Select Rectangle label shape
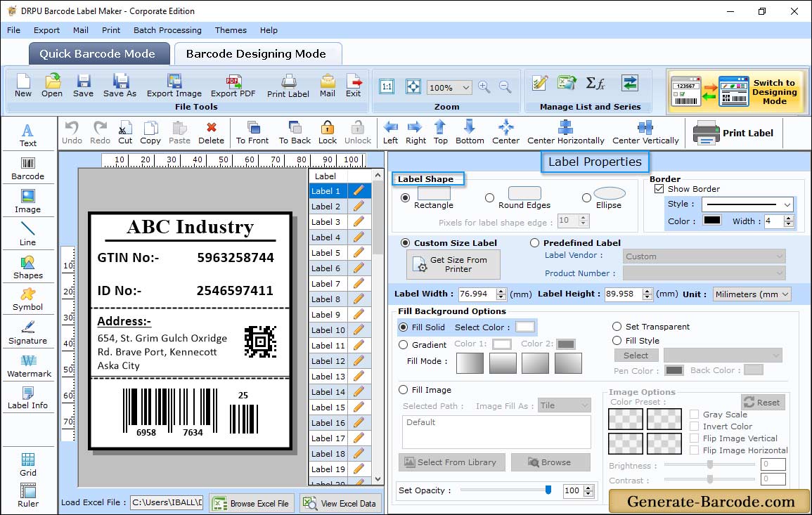Screen dimensions: 812x515 pos(405,197)
